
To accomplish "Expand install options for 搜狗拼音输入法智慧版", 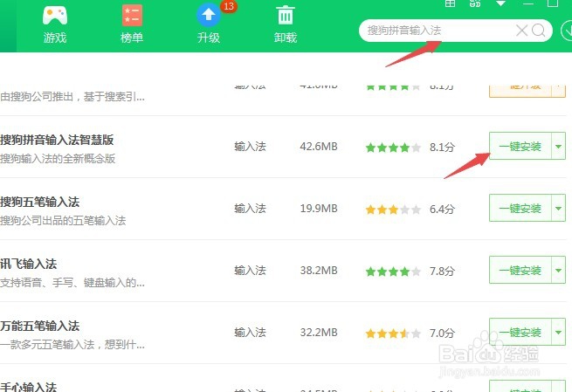I will (x=558, y=146).
